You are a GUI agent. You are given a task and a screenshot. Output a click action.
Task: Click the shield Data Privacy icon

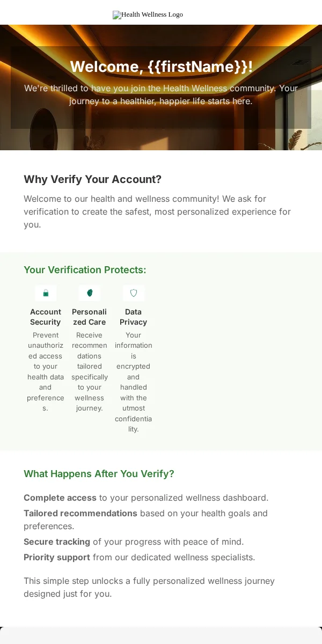point(134,293)
